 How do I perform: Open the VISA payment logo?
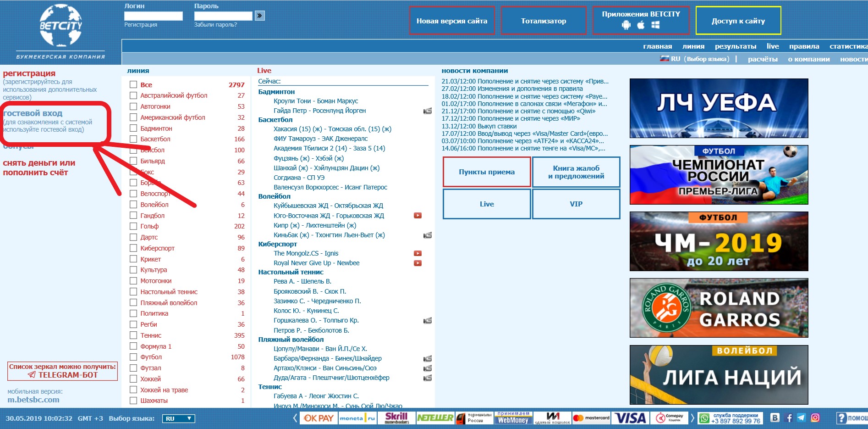[631, 418]
